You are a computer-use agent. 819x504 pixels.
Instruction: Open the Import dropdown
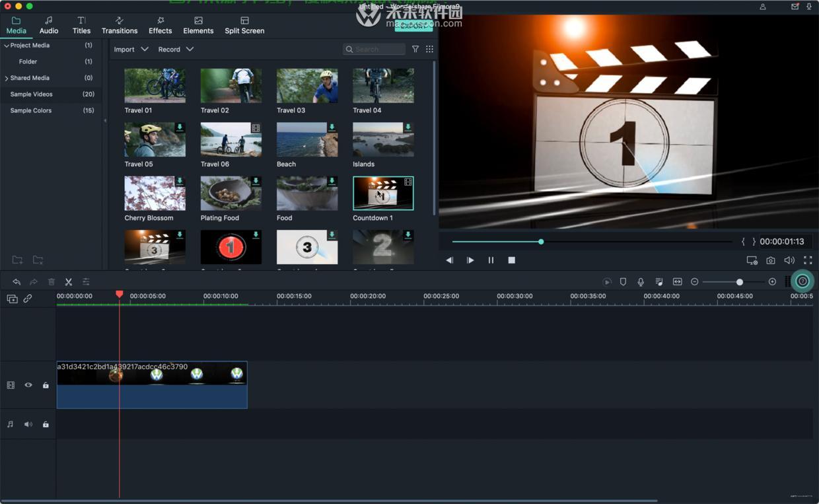tap(131, 50)
